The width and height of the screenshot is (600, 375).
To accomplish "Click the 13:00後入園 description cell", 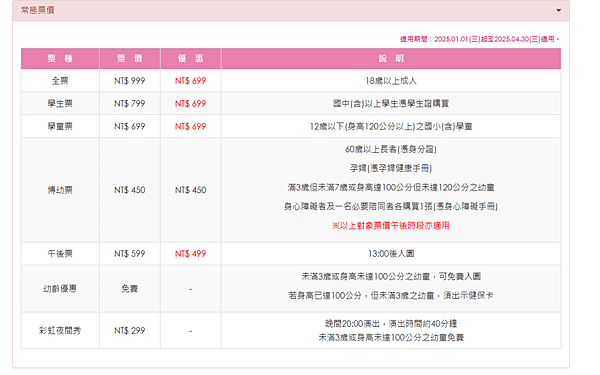I will coord(391,253).
